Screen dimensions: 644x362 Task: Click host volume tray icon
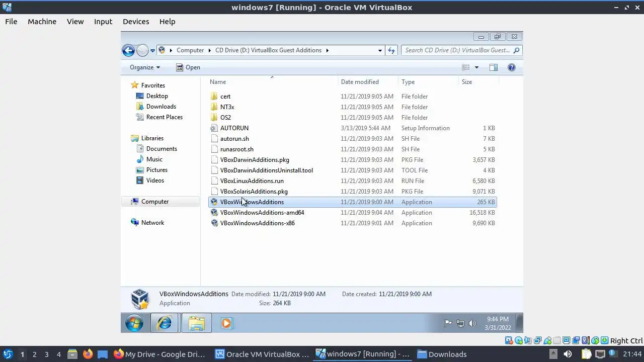pos(568,354)
